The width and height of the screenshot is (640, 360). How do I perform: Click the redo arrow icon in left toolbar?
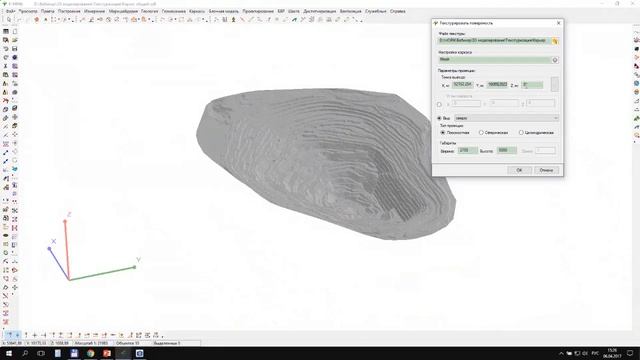(x=6, y=57)
